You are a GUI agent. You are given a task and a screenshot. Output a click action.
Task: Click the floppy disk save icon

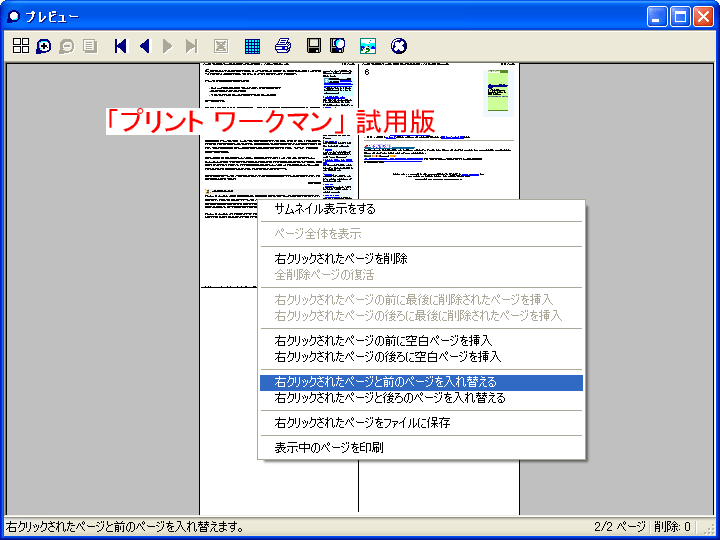coord(314,46)
